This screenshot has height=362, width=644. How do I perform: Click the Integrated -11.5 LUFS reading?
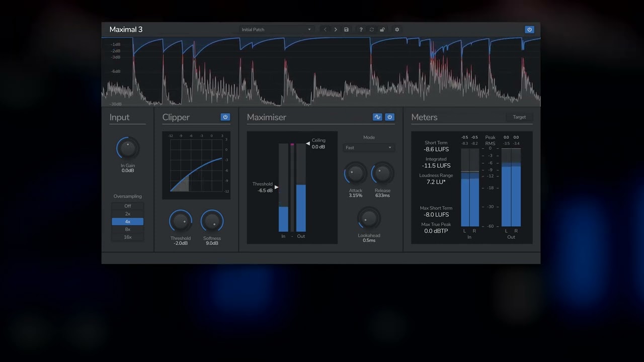(436, 165)
